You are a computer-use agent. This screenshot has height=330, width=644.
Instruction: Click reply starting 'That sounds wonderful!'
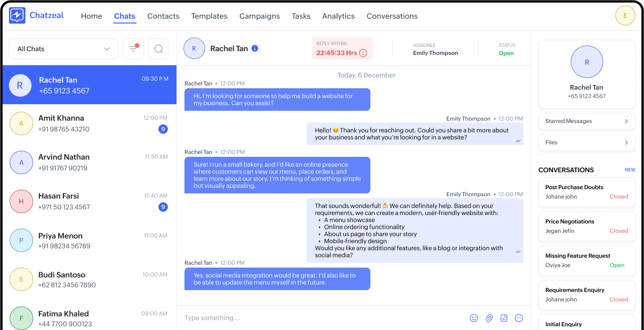[x=415, y=230]
